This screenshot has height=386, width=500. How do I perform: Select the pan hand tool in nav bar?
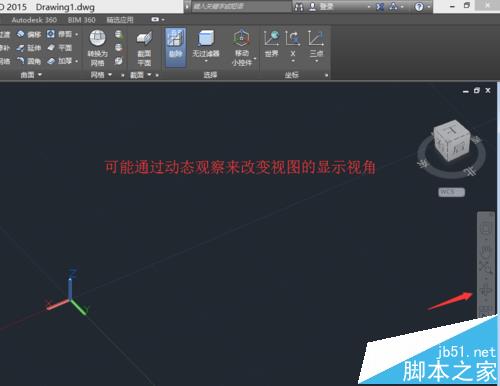pos(486,251)
